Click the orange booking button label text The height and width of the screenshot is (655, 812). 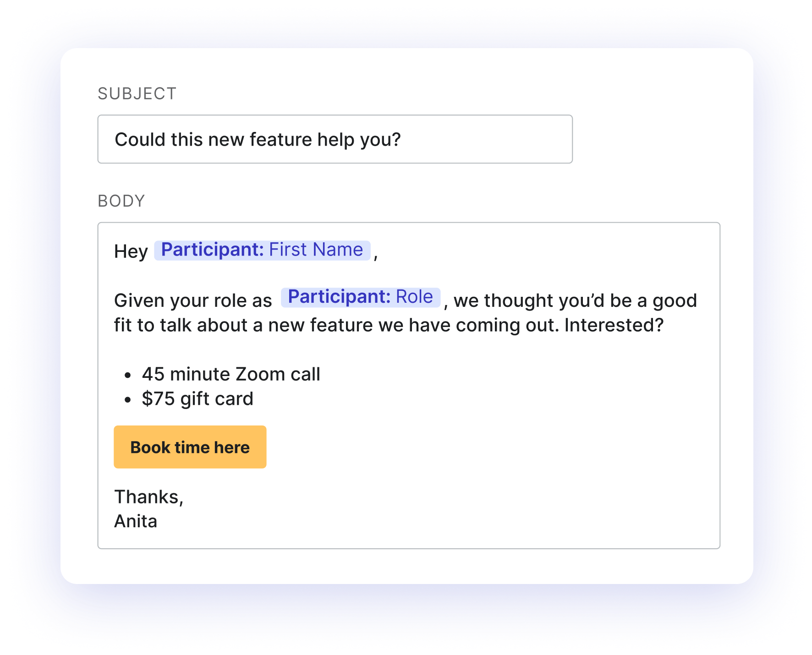[x=190, y=447]
